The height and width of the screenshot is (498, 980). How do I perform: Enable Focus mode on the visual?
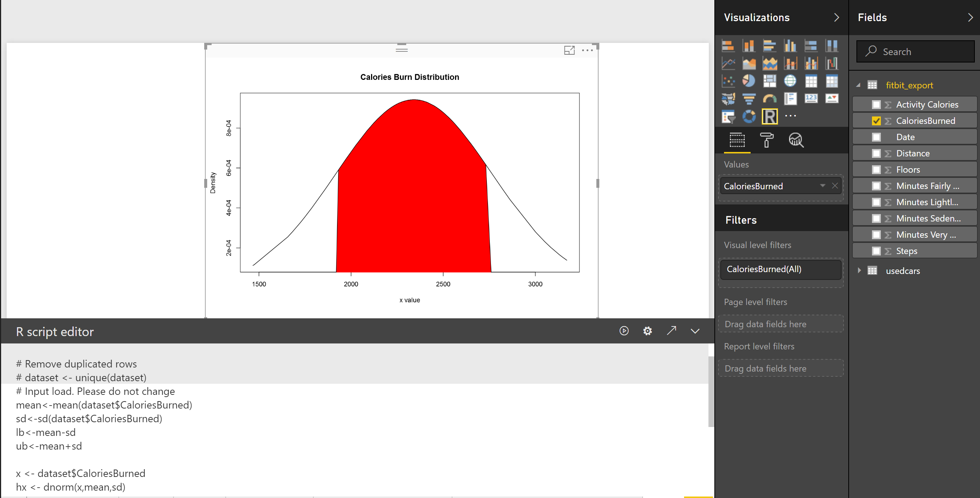[569, 50]
